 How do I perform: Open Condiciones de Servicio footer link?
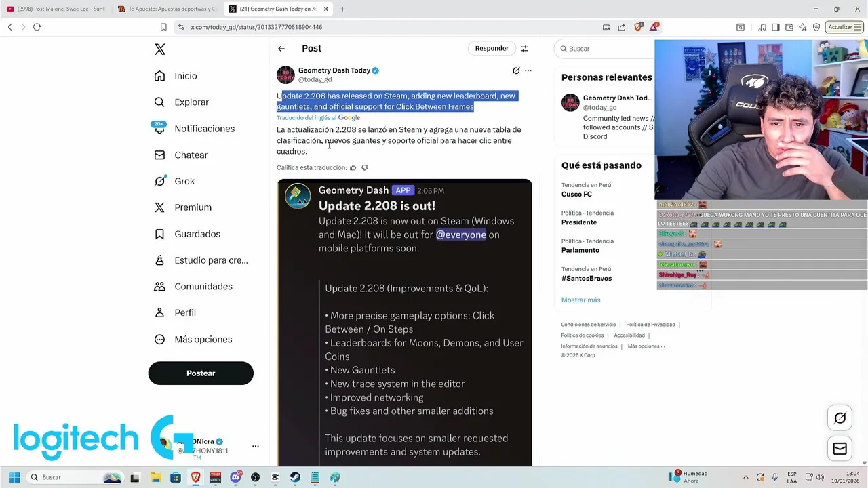tap(589, 325)
